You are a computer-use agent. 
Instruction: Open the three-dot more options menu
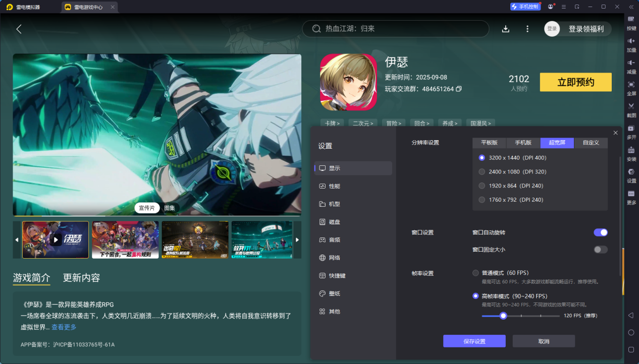(527, 29)
